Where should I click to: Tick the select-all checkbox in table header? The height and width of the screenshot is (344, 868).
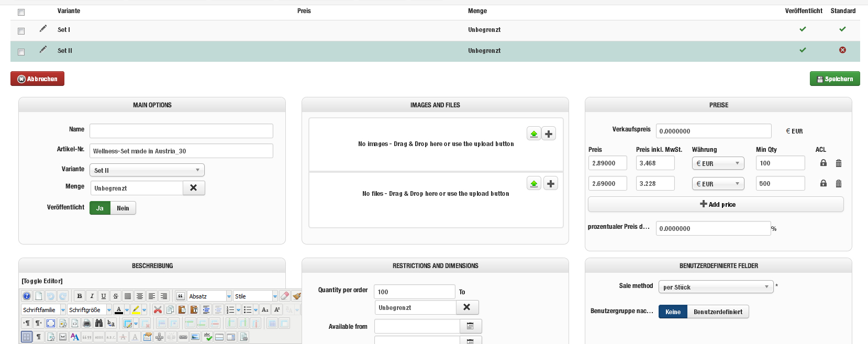point(21,12)
